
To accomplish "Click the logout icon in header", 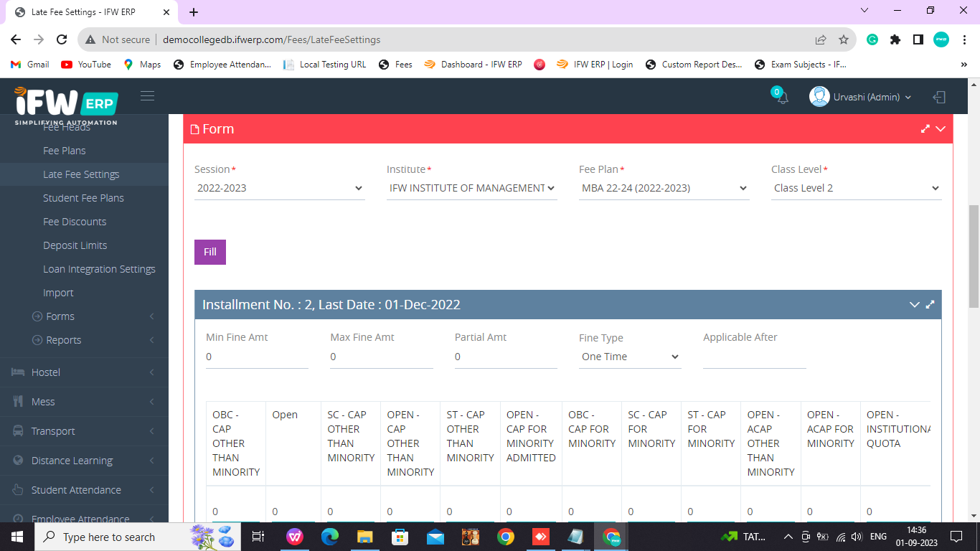I will click(x=939, y=97).
